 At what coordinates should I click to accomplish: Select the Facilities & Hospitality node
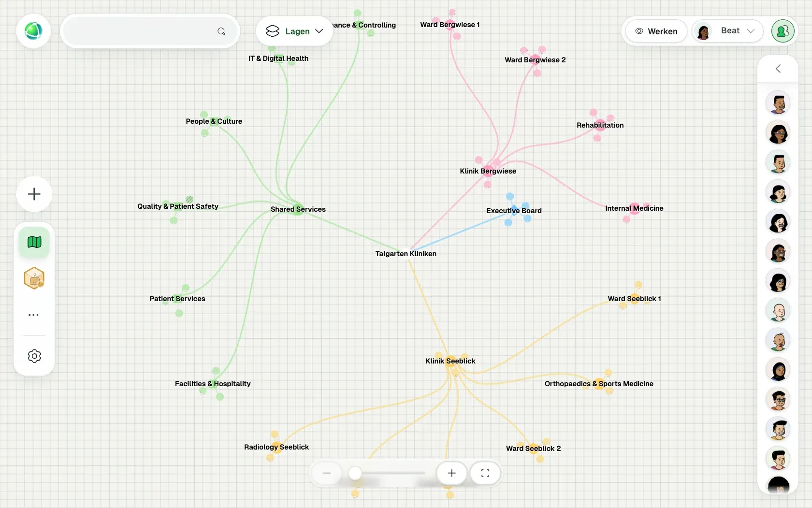[x=213, y=384]
